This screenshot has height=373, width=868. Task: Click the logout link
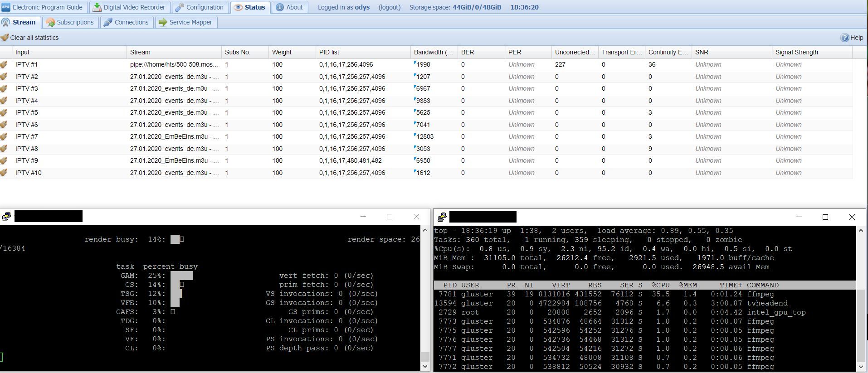click(x=390, y=7)
